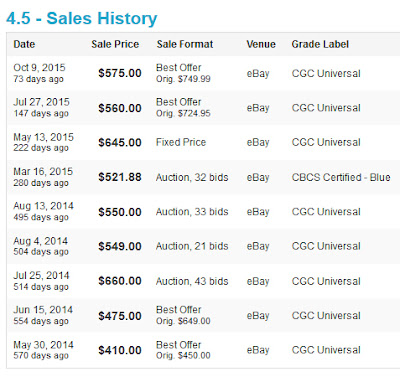Click the Fixed Price sale format
Image resolution: width=400 pixels, height=382 pixels.
pos(181,142)
